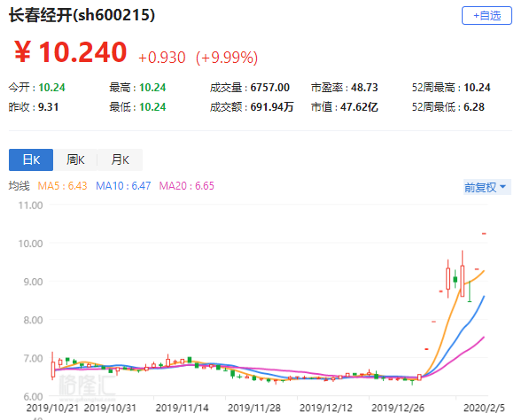Click the 7.00 price axis label
The image size is (514, 420).
(33, 358)
